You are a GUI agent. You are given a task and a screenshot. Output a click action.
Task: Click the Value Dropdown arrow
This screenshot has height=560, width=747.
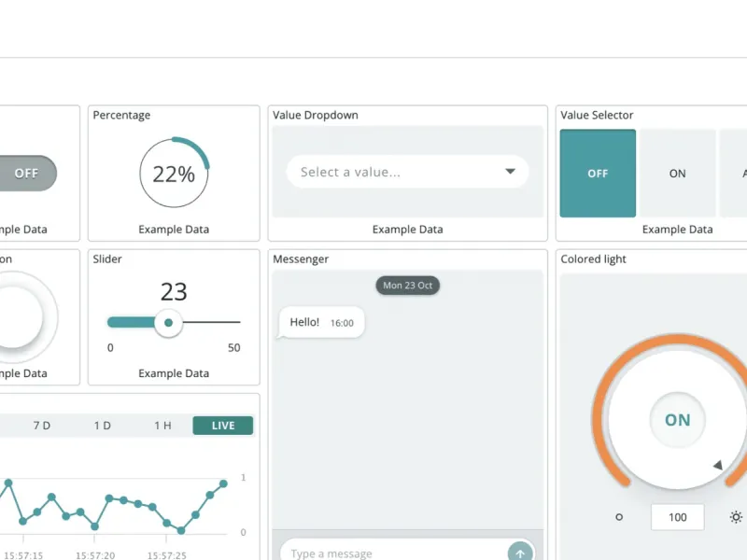(510, 172)
